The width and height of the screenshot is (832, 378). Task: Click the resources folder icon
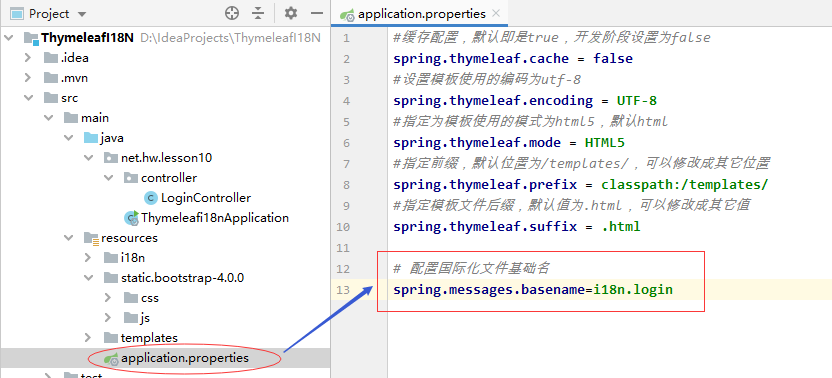tap(92, 238)
